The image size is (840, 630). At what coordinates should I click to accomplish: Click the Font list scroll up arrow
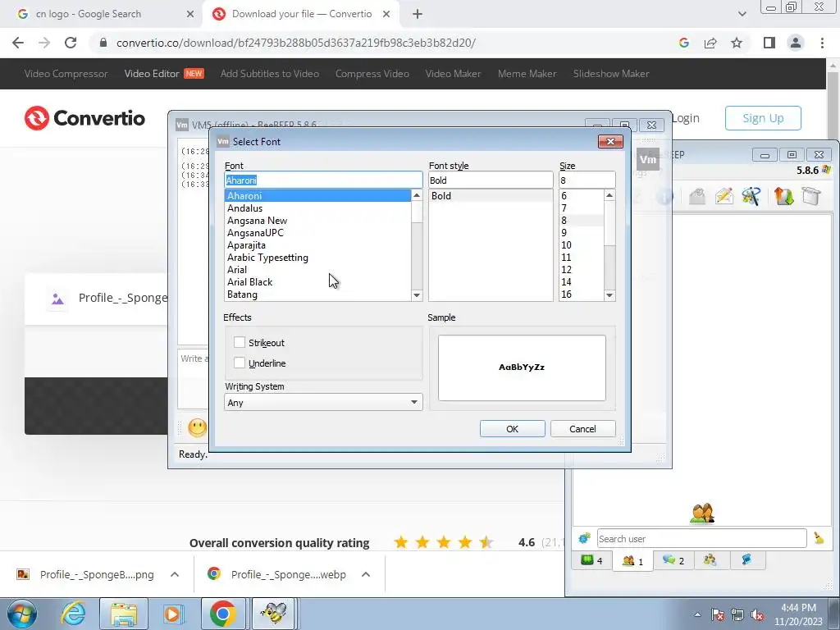click(x=417, y=195)
